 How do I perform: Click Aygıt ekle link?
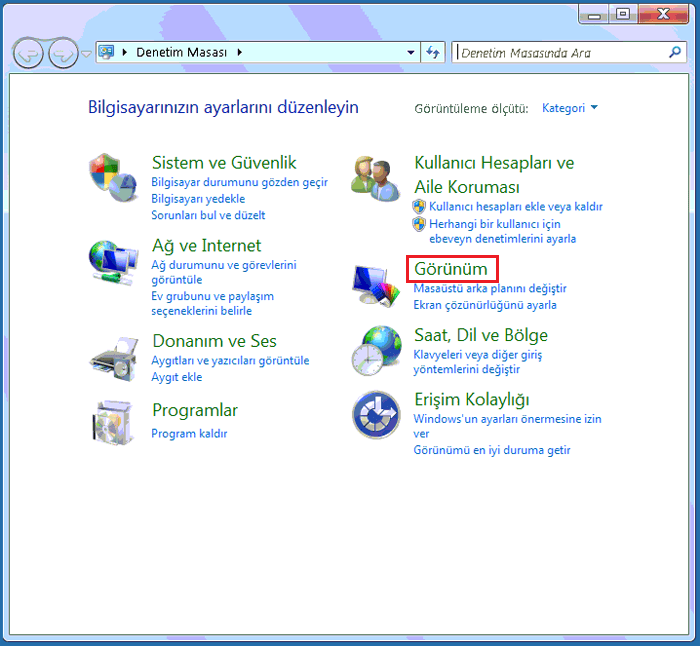(x=176, y=377)
